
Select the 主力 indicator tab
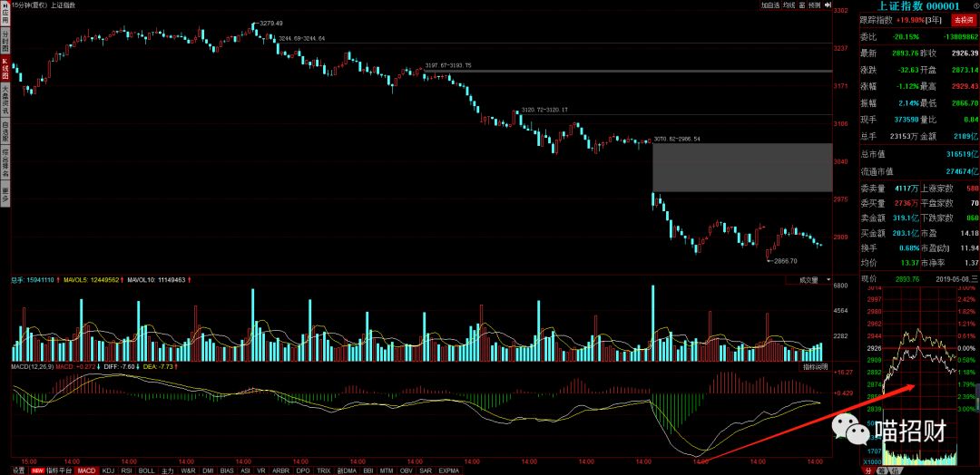(x=167, y=470)
